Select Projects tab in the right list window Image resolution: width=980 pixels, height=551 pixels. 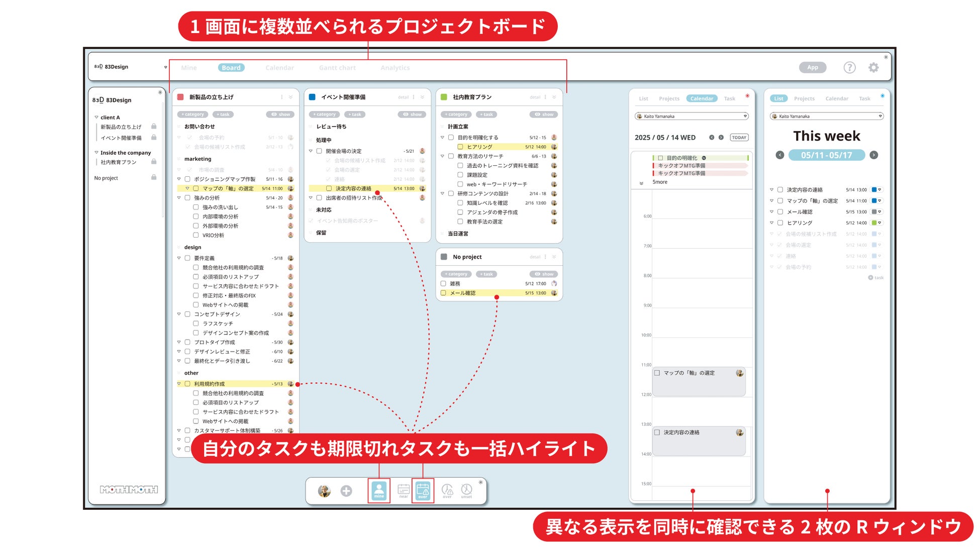tap(804, 98)
